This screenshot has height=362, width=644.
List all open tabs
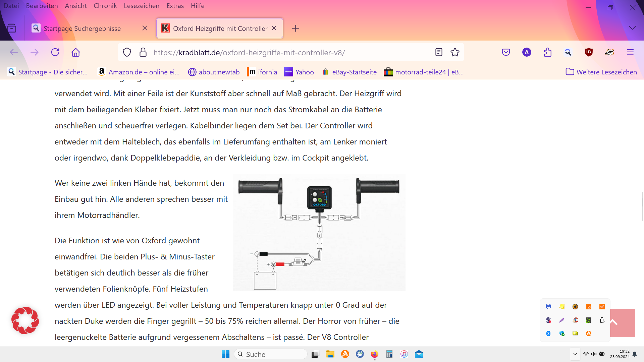click(632, 28)
